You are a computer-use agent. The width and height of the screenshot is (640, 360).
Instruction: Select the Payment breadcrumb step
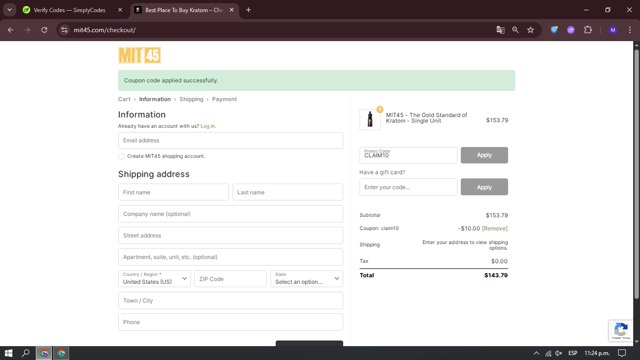tap(224, 99)
